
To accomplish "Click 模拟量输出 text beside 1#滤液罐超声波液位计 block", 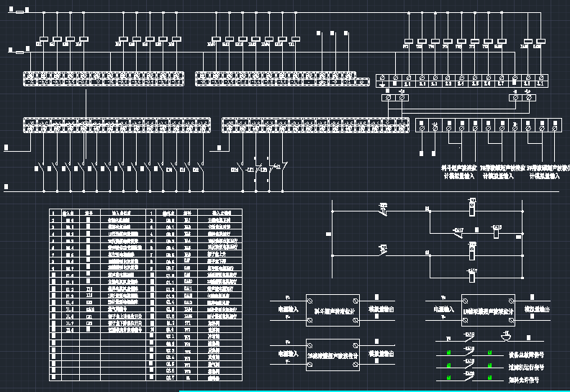I will click(x=537, y=309).
